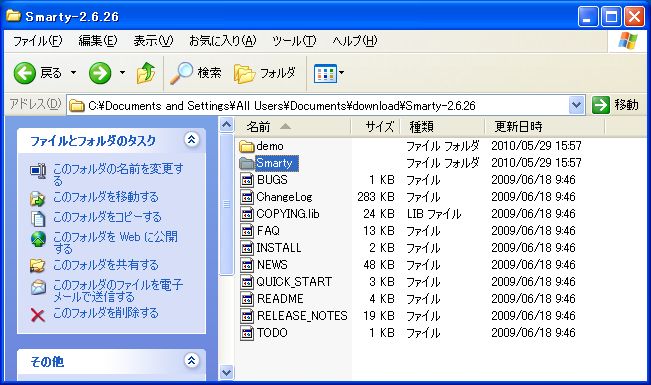Click the rename-folder task icon
This screenshot has height=385, width=651.
click(38, 171)
